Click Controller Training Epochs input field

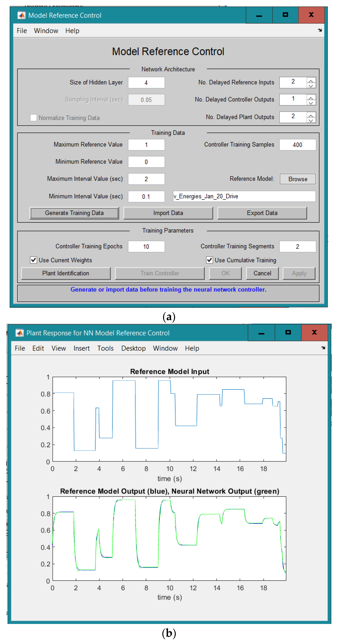146,247
